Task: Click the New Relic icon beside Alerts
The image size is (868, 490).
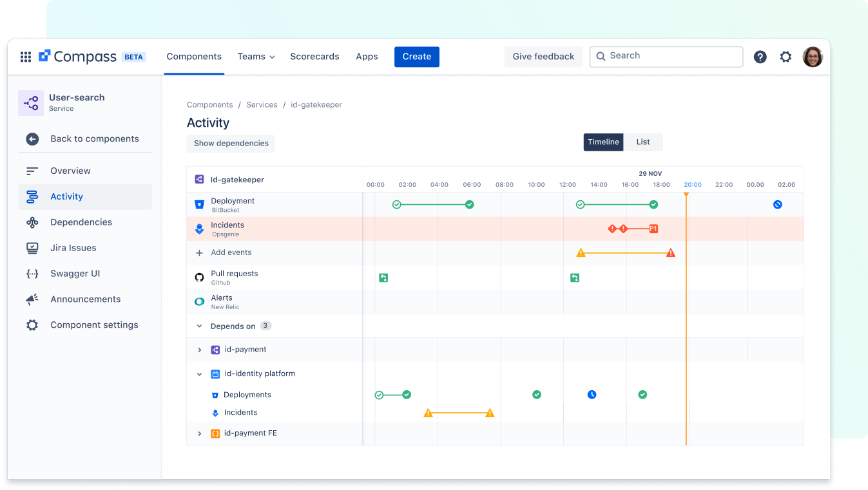Action: pos(199,301)
